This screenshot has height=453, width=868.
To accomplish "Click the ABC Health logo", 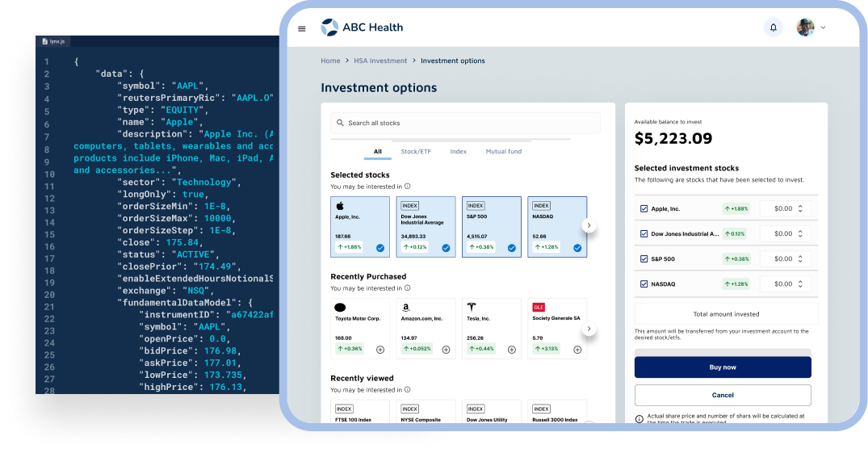I will click(362, 27).
